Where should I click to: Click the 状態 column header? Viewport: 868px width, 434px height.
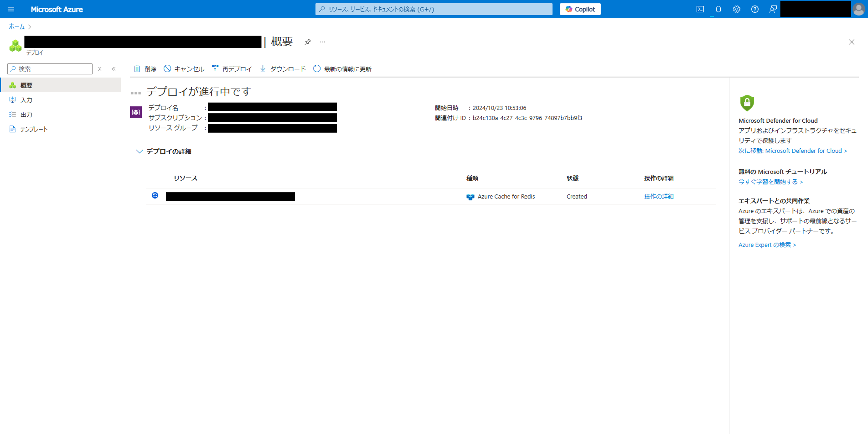(572, 178)
